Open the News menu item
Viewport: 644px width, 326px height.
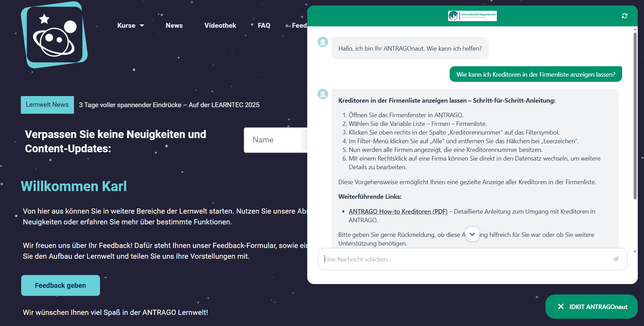pos(174,26)
